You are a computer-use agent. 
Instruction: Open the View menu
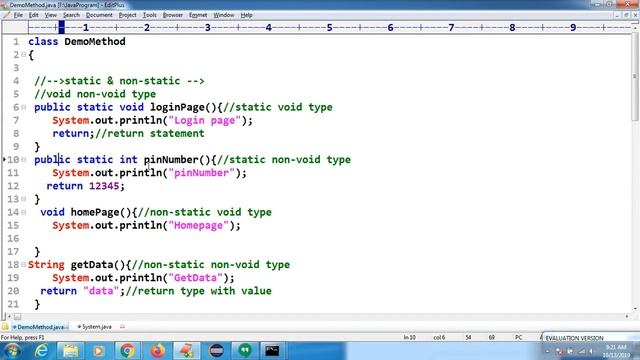[51, 15]
